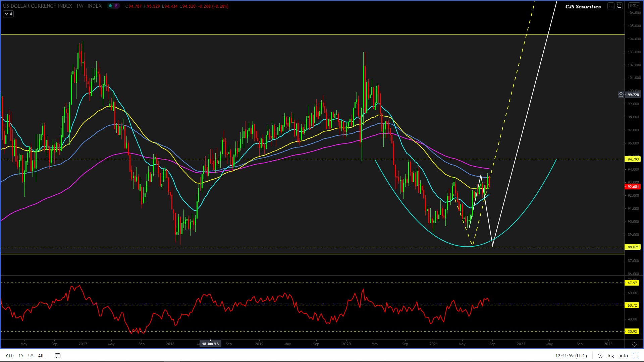Toggle log scale mode
The image size is (644, 362).
point(610,356)
